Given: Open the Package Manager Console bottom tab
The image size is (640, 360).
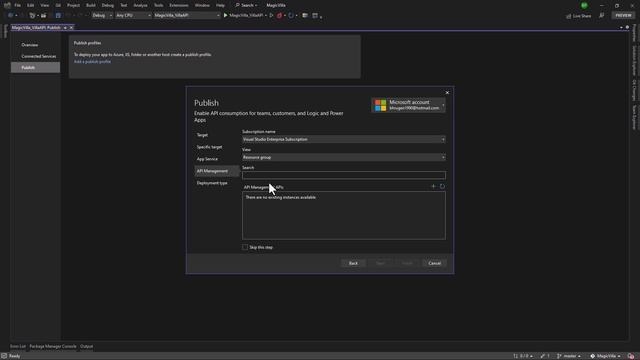Looking at the screenshot, I should click(53, 347).
